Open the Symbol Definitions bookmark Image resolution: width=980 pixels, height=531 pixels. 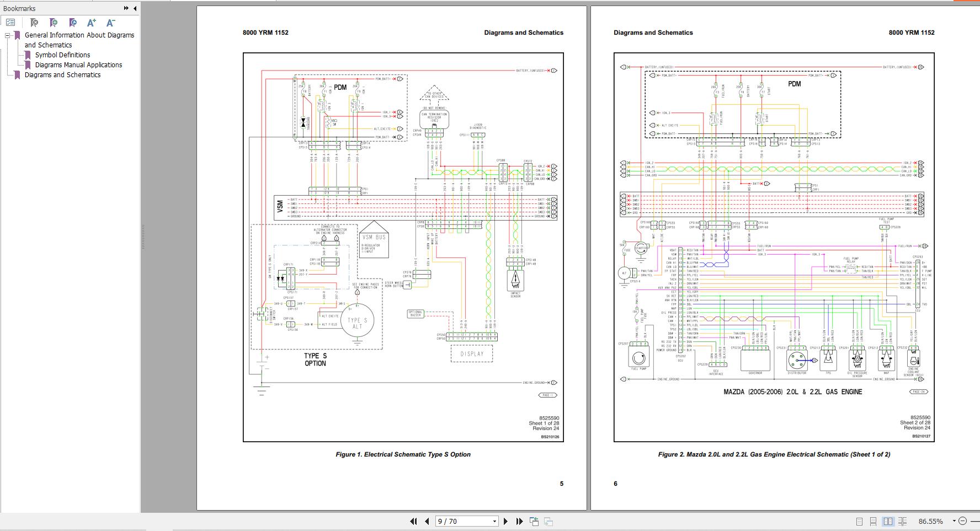coord(62,55)
